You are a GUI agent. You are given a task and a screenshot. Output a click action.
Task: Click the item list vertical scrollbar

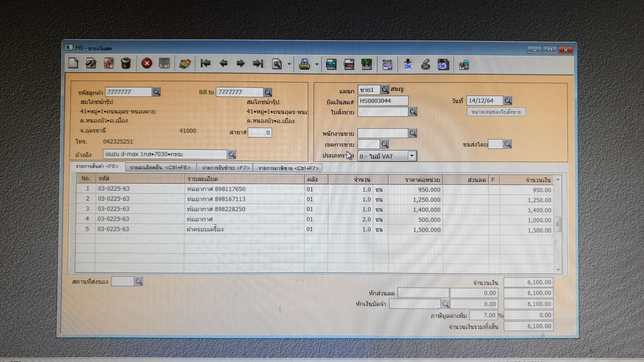(558, 225)
